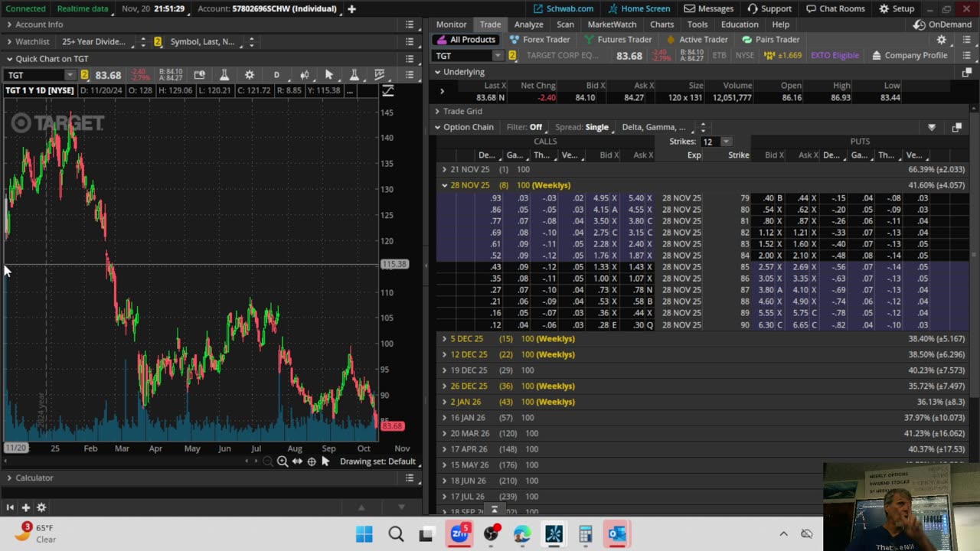The width and height of the screenshot is (980, 551).
Task: Switch to the Analyze tab
Action: coord(528,24)
